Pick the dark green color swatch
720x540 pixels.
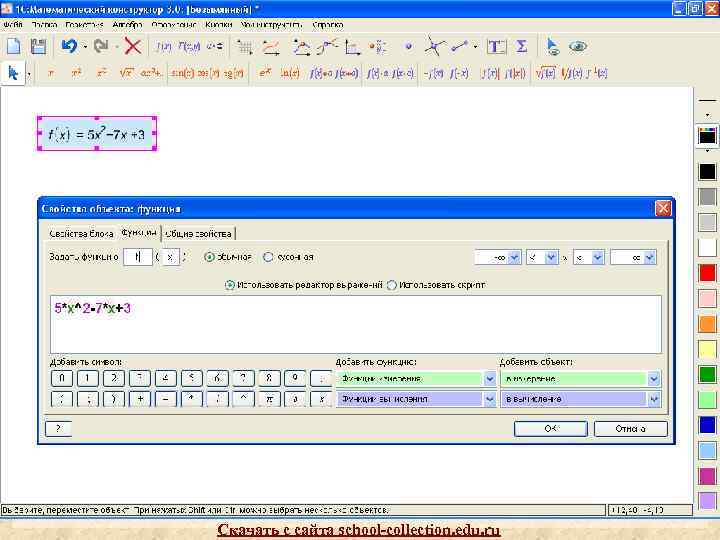(707, 374)
